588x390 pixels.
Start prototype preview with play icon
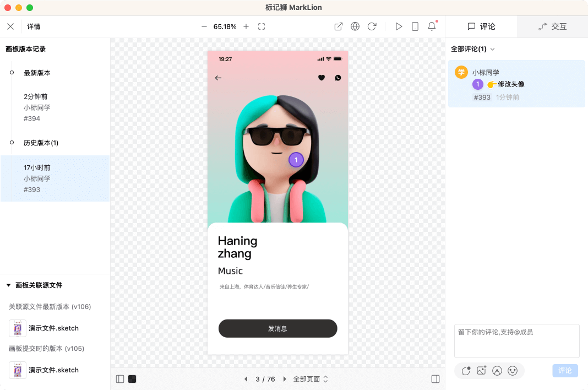(399, 26)
